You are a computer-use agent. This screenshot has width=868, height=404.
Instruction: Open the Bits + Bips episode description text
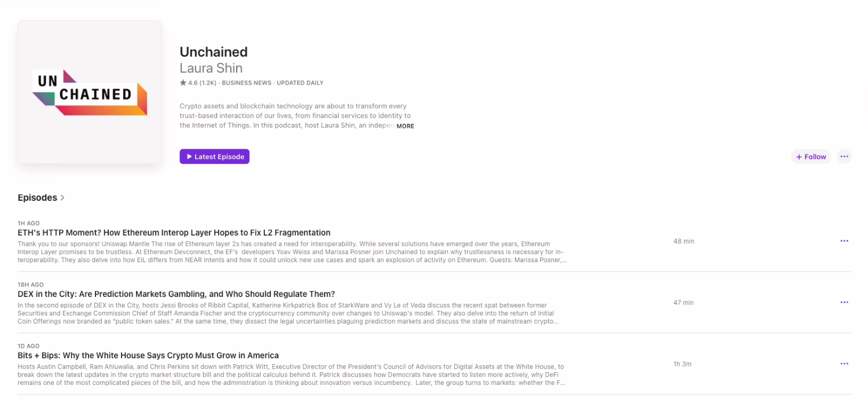[289, 374]
